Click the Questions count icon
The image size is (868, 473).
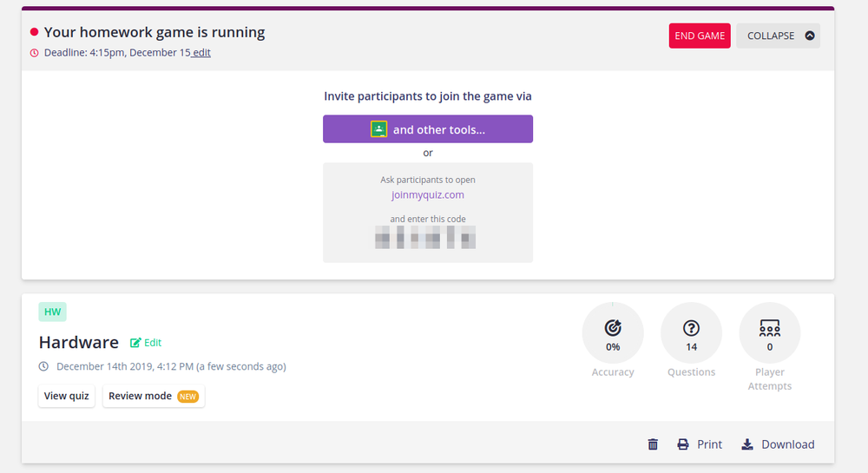click(x=691, y=328)
